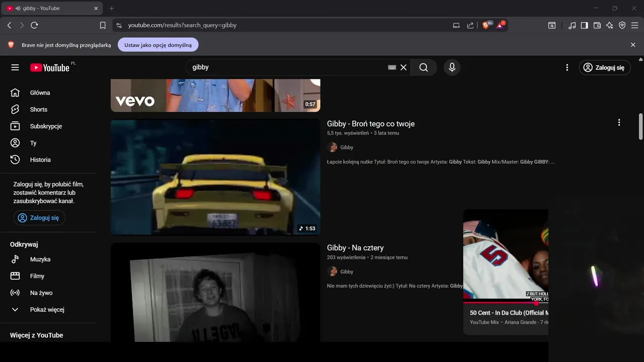
Task: Play the Na cztery black-and-white thumbnail
Action: 215,292
